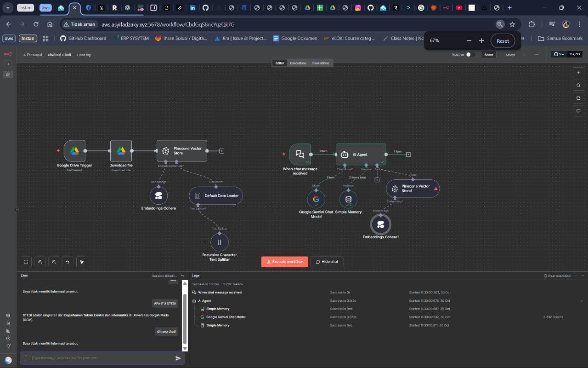Toggle the Hide chat button
This screenshot has width=588, height=368.
[327, 261]
